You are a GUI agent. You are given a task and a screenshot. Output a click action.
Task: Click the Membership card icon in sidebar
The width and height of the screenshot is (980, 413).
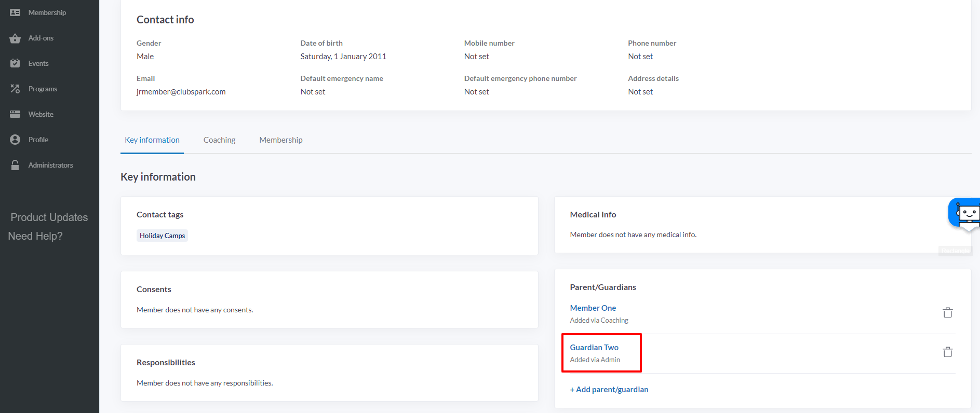click(x=15, y=12)
